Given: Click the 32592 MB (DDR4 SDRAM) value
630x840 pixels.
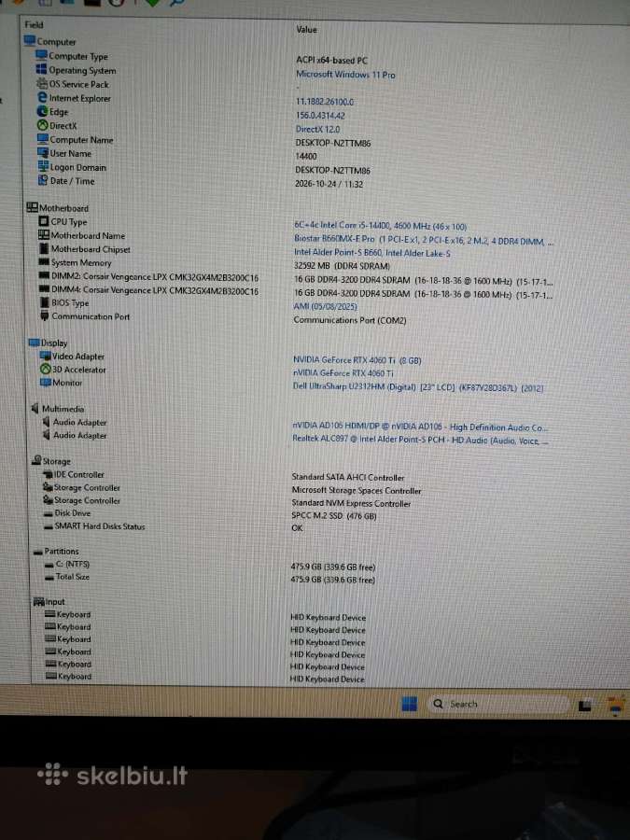Looking at the screenshot, I should click(342, 266).
